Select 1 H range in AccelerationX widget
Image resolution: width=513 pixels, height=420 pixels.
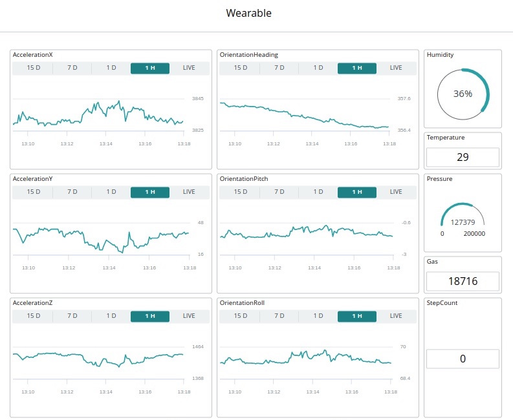click(x=150, y=68)
